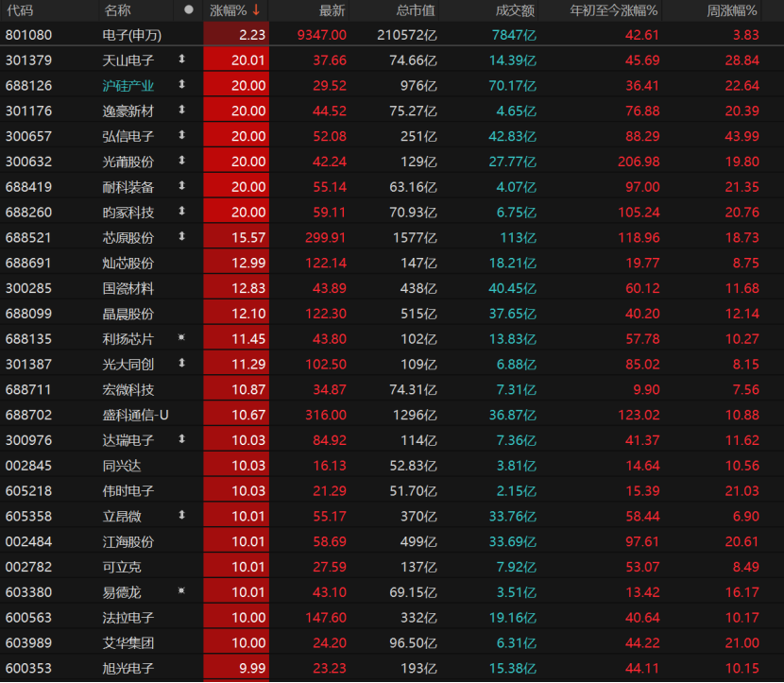Click 盛科通信-U price 316.00
The image size is (784, 683).
coord(326,415)
